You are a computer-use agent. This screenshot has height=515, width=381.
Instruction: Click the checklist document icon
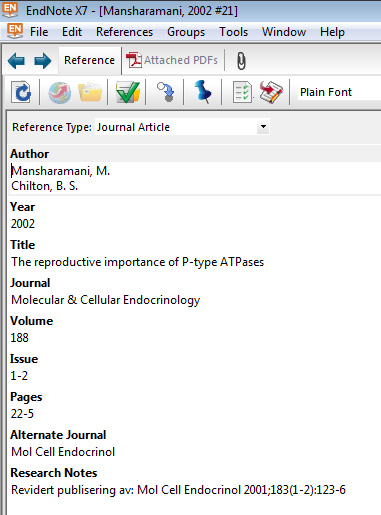(x=242, y=92)
